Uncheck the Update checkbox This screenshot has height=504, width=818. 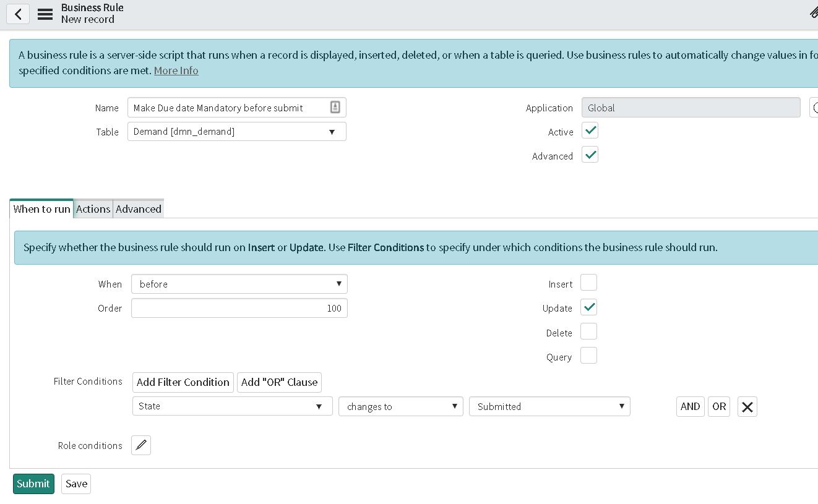click(x=588, y=307)
